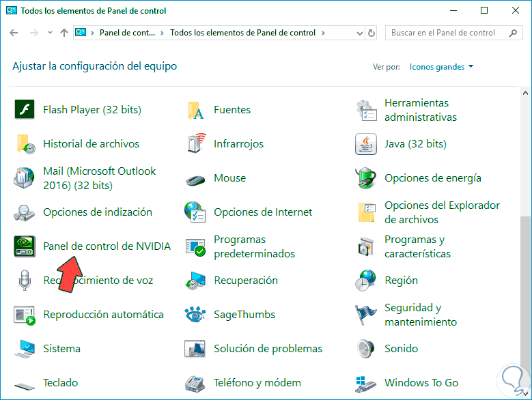Image resolution: width=532 pixels, height=400 pixels.
Task: Click the scrollbar up arrow
Action: [525, 93]
